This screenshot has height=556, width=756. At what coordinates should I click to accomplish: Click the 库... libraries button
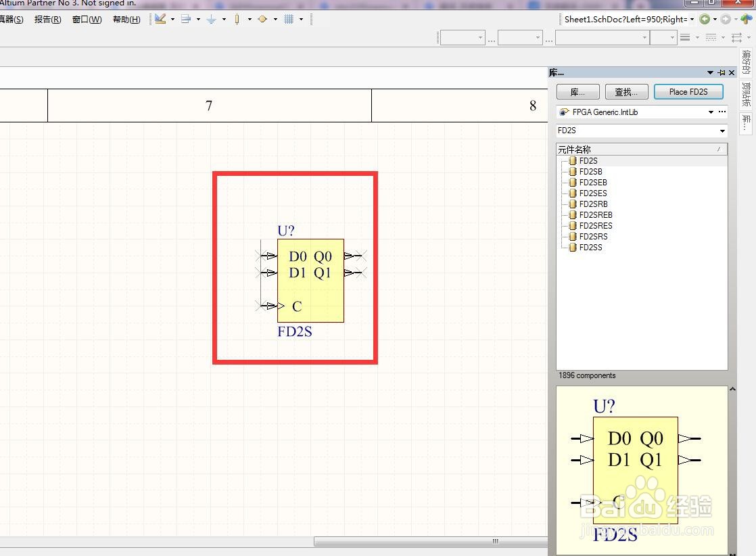577,91
